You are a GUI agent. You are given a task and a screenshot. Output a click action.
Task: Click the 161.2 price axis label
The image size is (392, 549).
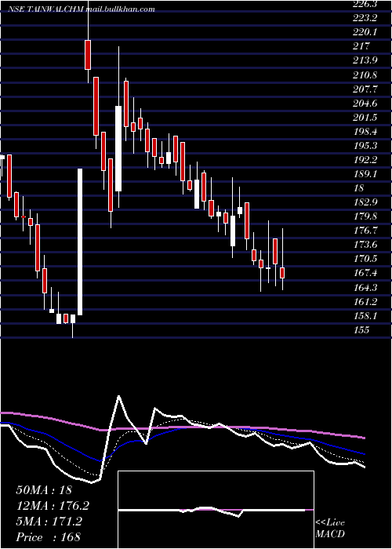coord(365,302)
